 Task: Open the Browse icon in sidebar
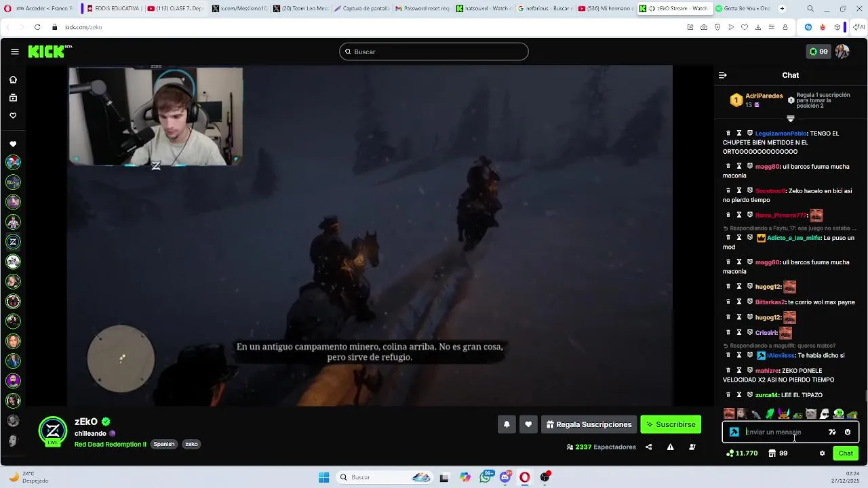tap(13, 98)
